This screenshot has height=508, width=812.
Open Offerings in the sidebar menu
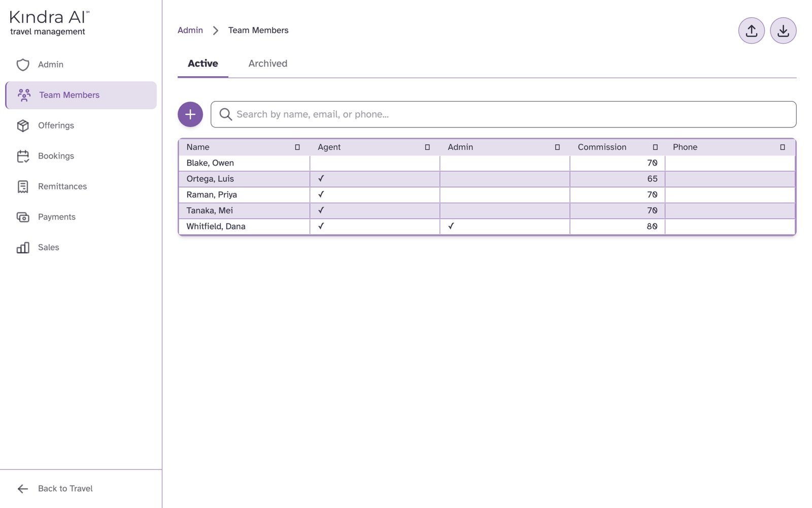(81, 125)
